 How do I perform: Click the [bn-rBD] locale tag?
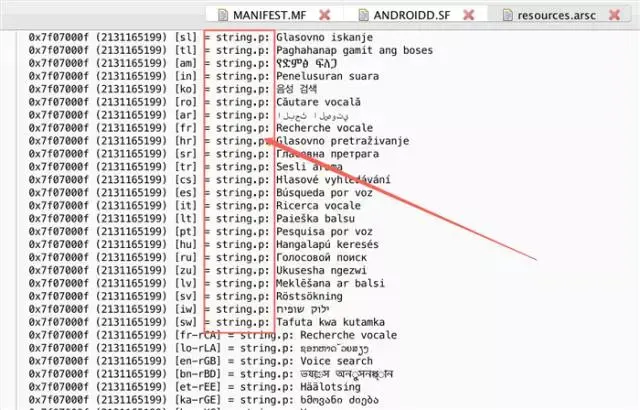tap(198, 374)
